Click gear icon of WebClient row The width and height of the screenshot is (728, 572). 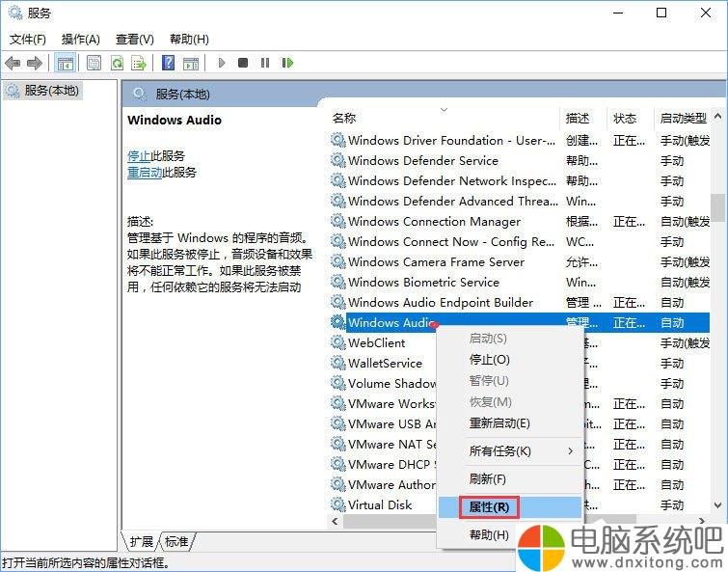(338, 342)
